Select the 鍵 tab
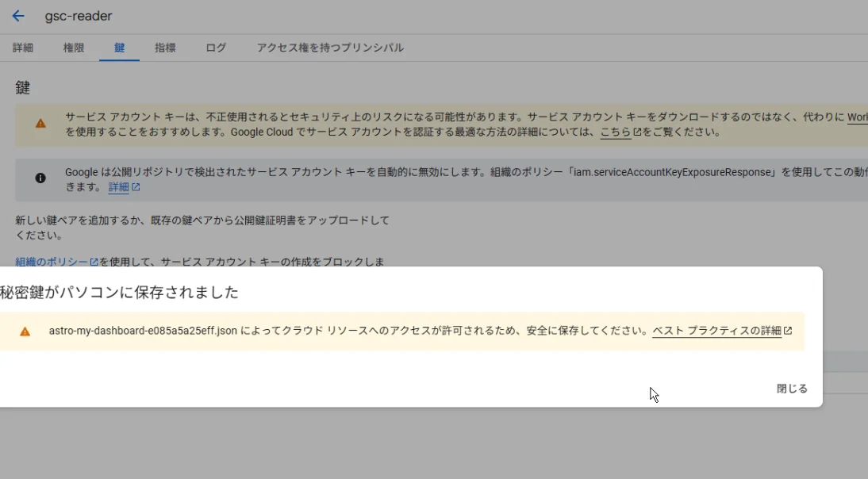This screenshot has width=868, height=479. tap(119, 48)
